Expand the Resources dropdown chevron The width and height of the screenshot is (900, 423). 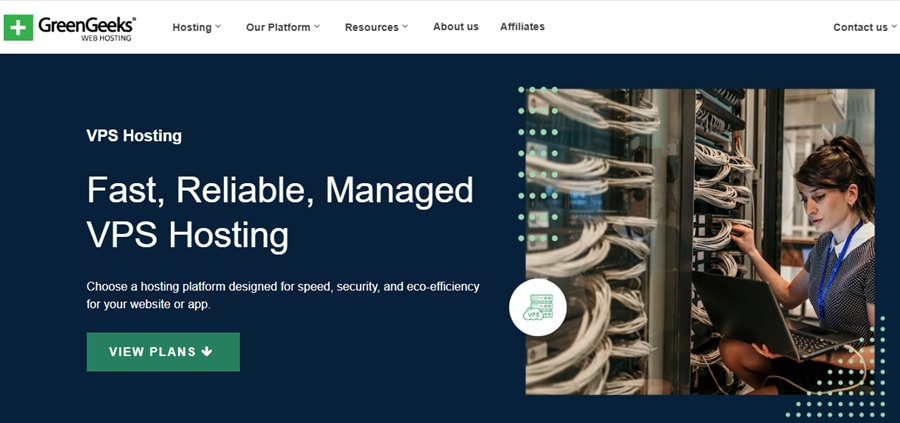click(405, 26)
